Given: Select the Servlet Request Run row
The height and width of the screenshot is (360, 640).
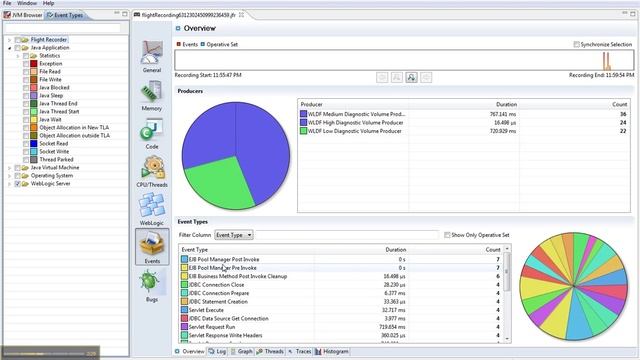Looking at the screenshot, I should coord(341,327).
